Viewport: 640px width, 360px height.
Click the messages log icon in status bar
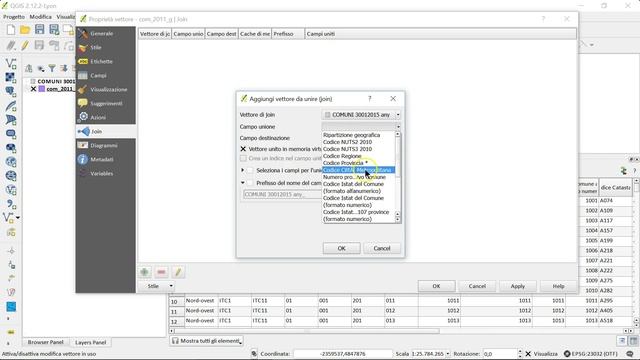(x=630, y=354)
